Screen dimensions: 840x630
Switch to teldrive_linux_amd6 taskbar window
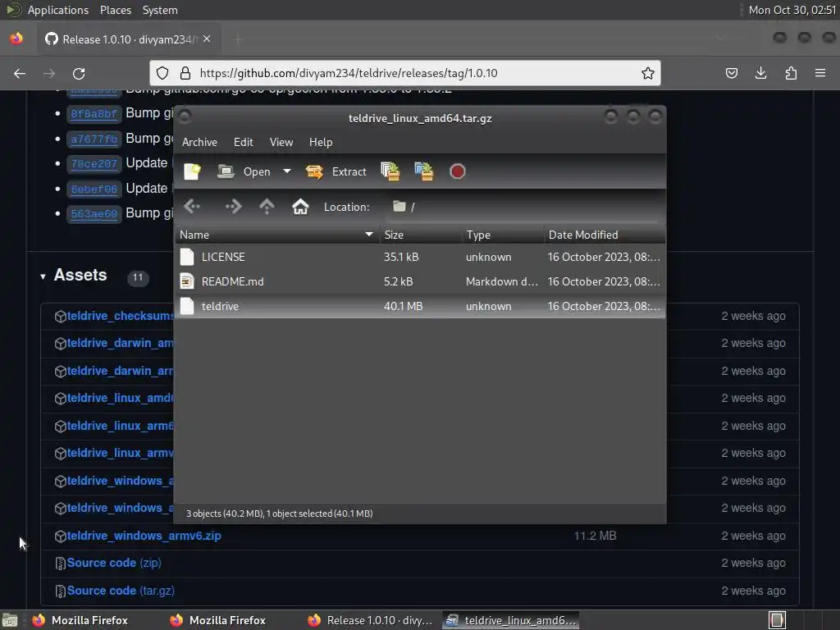[512, 620]
